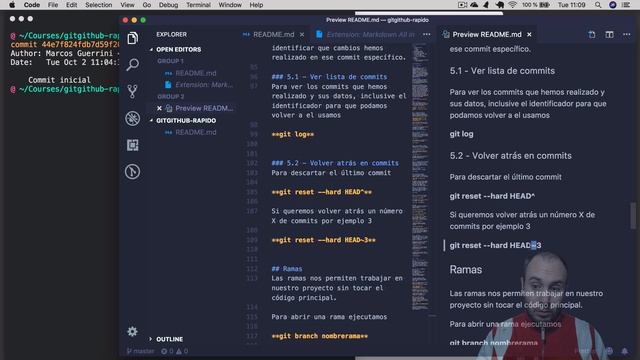Click the notifications bell in status bar
640x360 pixels.
pyautogui.click(x=624, y=351)
